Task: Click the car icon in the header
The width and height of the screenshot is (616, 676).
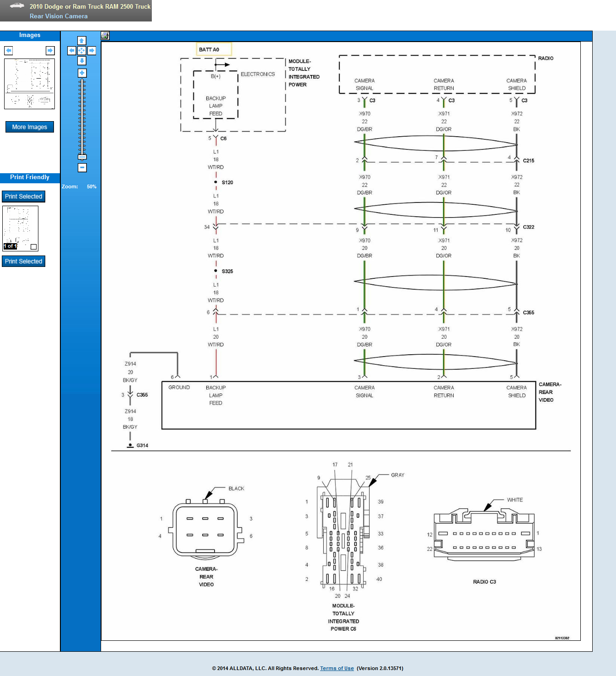Action: click(17, 6)
